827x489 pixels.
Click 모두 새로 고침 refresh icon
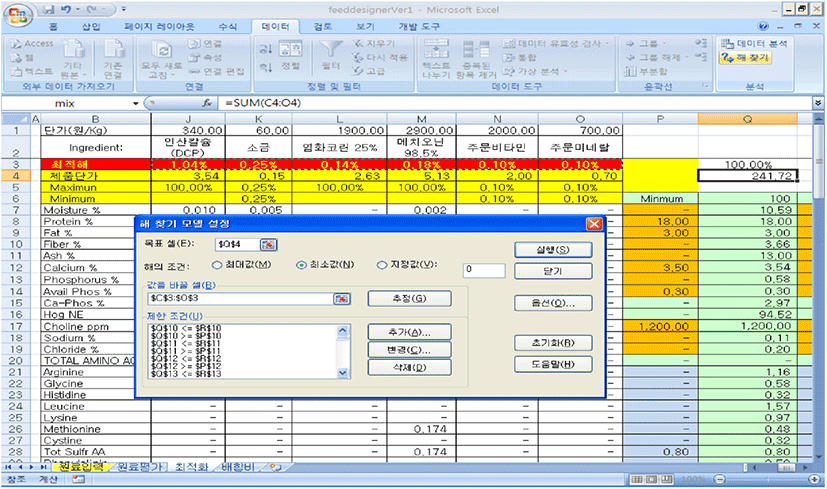point(160,50)
